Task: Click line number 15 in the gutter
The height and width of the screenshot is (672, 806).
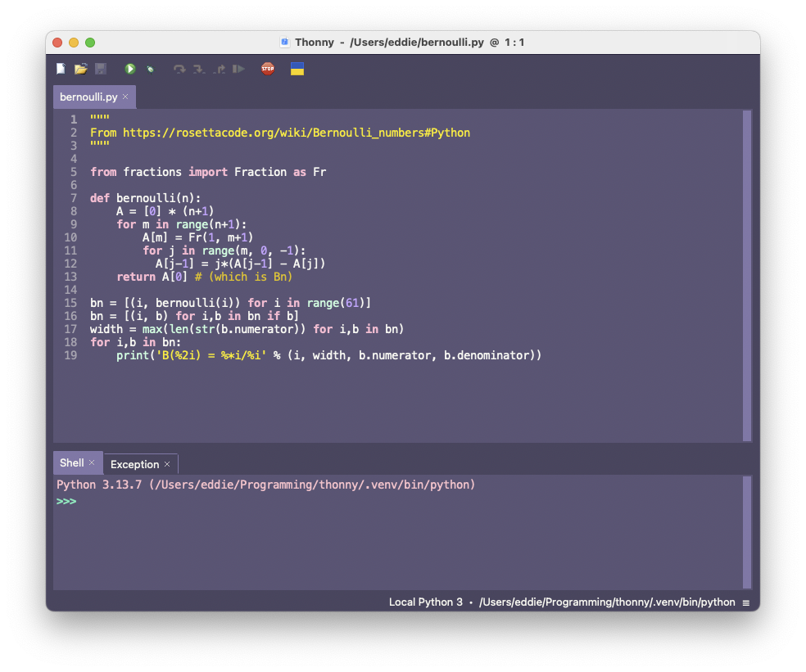Action: 71,303
